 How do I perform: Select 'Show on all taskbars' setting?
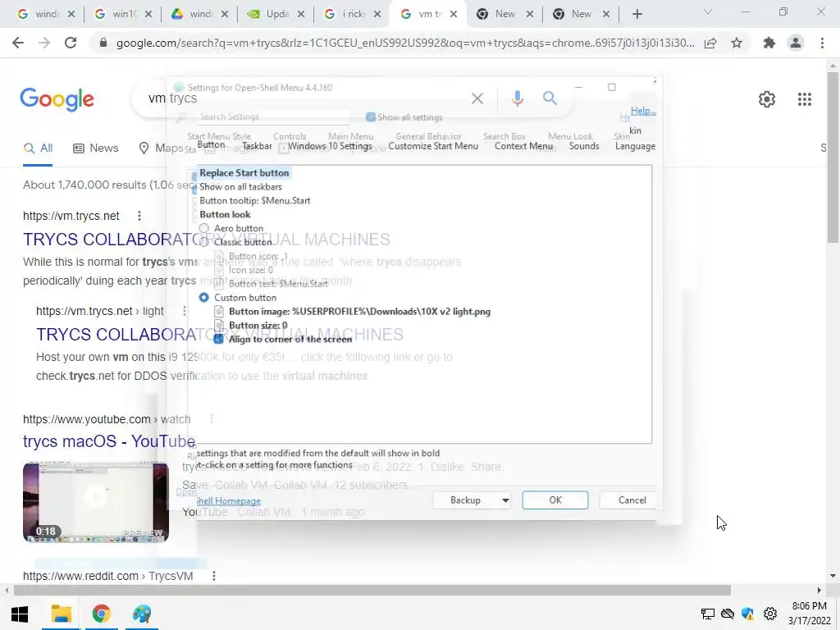click(240, 187)
